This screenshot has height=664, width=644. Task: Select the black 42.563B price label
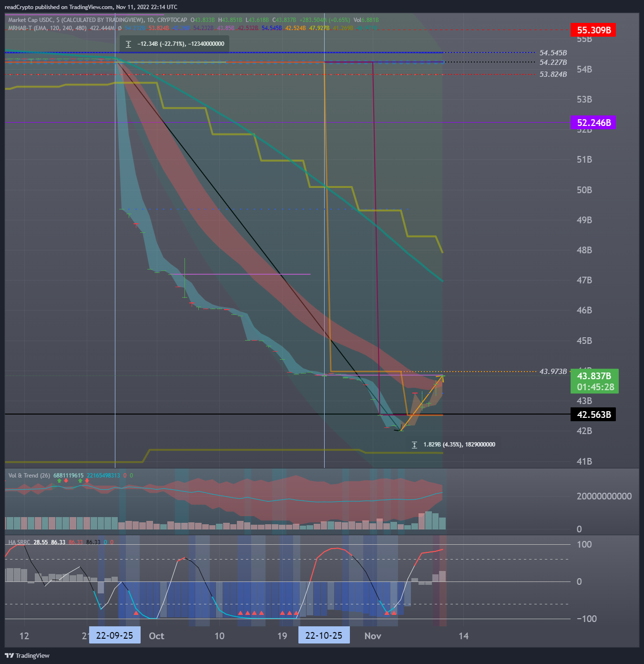tap(593, 415)
